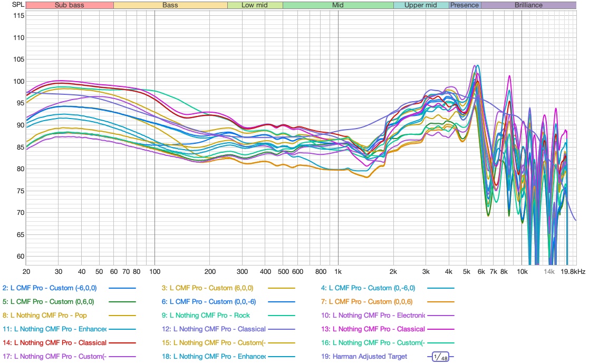Click the line swatch for trace 12 Classical
This screenshot has width=589, height=364.
coord(282,329)
